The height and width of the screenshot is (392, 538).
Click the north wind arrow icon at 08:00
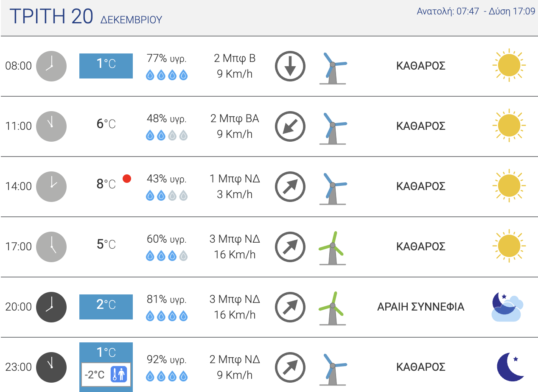(x=290, y=66)
